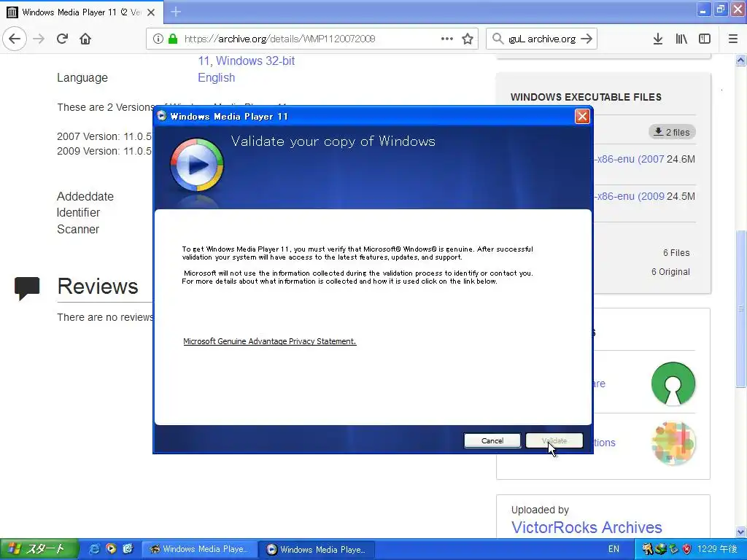Click the vertical scrollbar thumb
The image size is (747, 560).
pos(740,308)
